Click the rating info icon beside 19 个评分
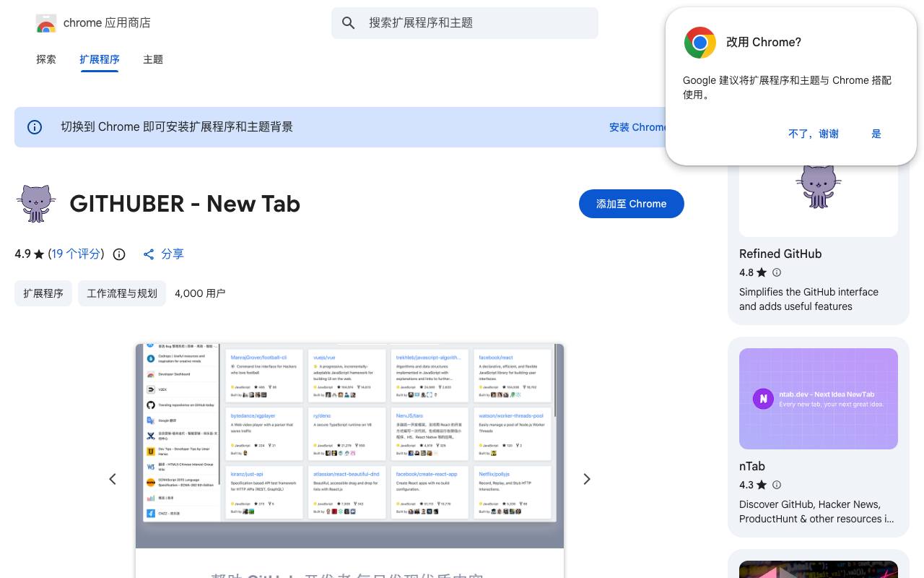 (x=119, y=254)
